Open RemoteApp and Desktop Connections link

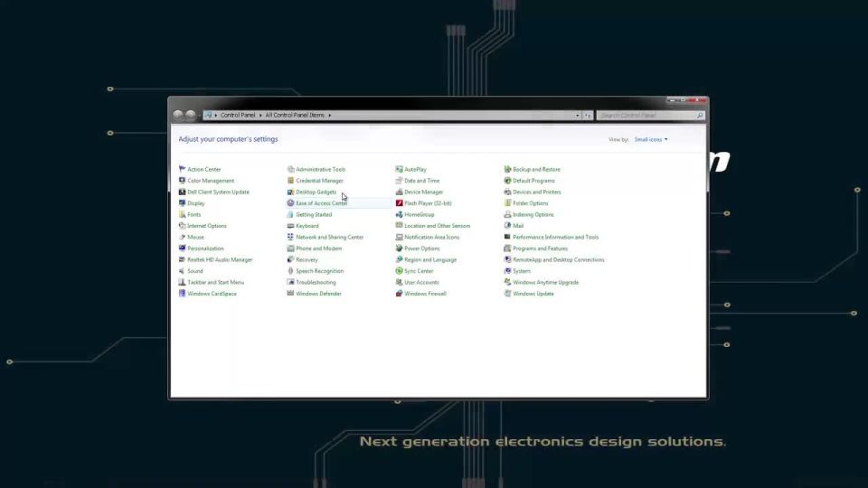click(559, 259)
